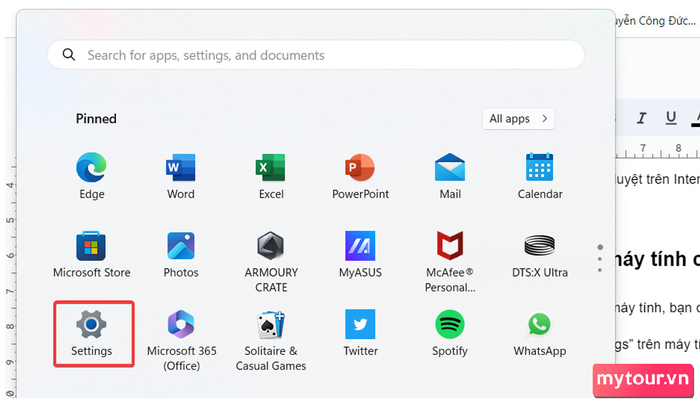Image resolution: width=700 pixels, height=405 pixels.
Task: Launch ARMOURY CRATE
Action: 271,261
